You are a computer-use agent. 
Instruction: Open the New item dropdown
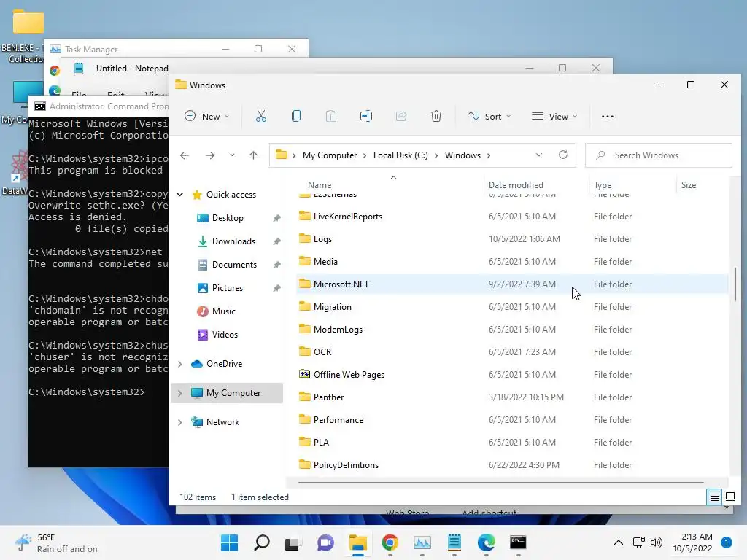[x=207, y=116]
